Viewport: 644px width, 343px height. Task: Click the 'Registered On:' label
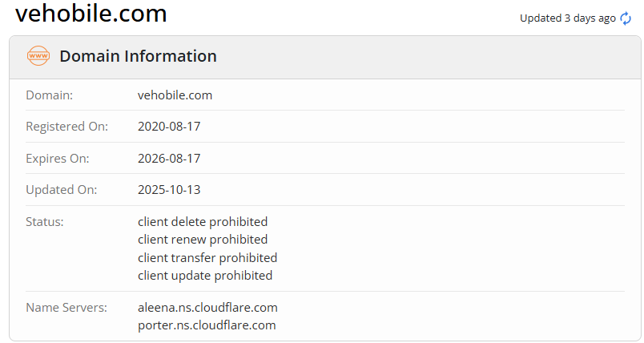[x=66, y=127]
